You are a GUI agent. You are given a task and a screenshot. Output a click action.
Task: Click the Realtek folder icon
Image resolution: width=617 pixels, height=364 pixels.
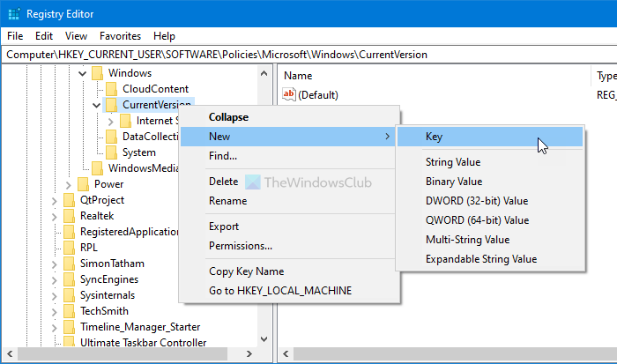[x=70, y=216]
